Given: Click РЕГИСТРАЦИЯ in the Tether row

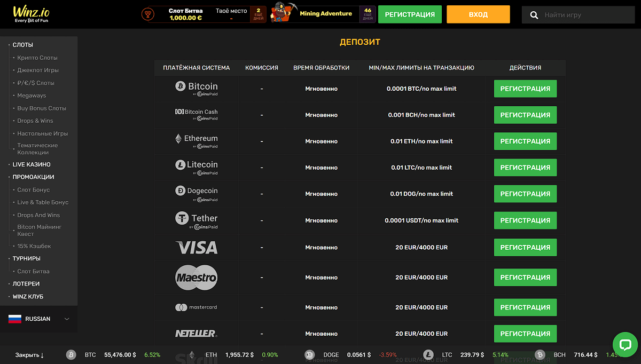Looking at the screenshot, I should (525, 220).
